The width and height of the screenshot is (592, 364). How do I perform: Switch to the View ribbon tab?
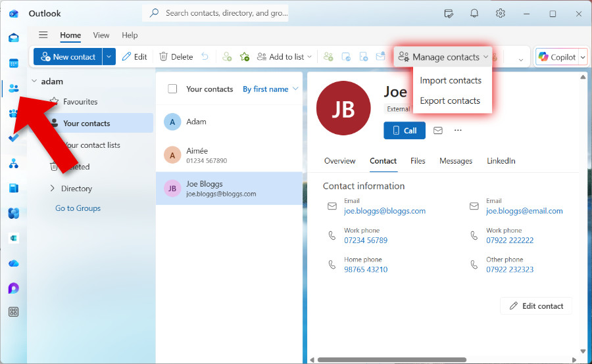tap(101, 35)
